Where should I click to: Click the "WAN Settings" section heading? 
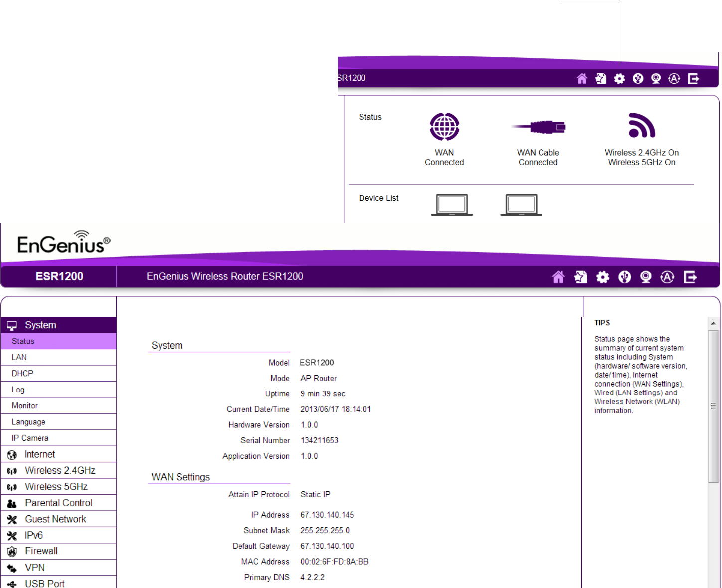click(180, 477)
